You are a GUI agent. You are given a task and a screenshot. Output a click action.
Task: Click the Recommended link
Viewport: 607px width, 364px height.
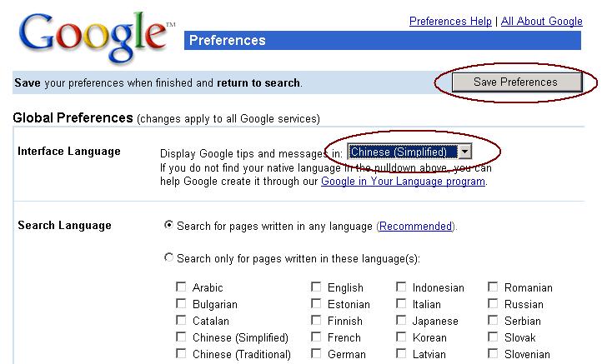[415, 226]
